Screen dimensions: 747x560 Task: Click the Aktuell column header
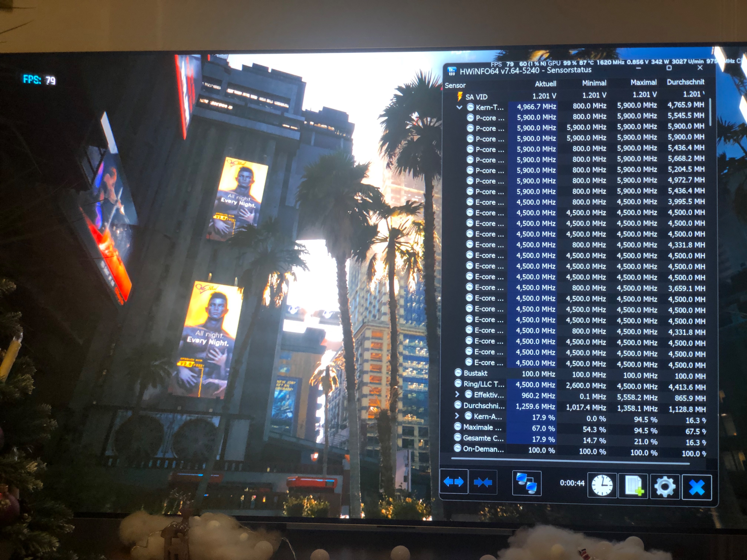(x=545, y=84)
